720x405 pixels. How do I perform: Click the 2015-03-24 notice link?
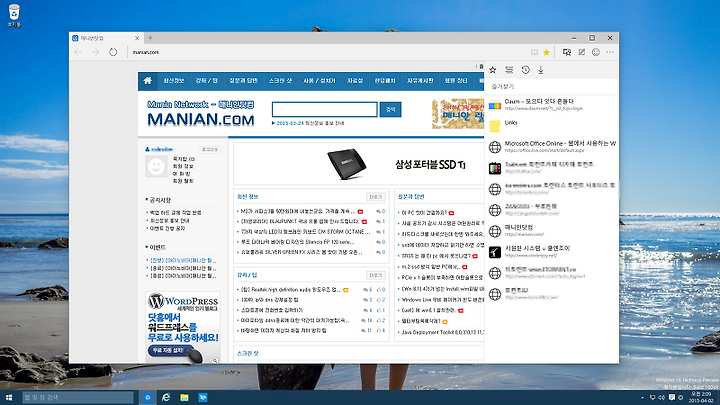[308, 123]
